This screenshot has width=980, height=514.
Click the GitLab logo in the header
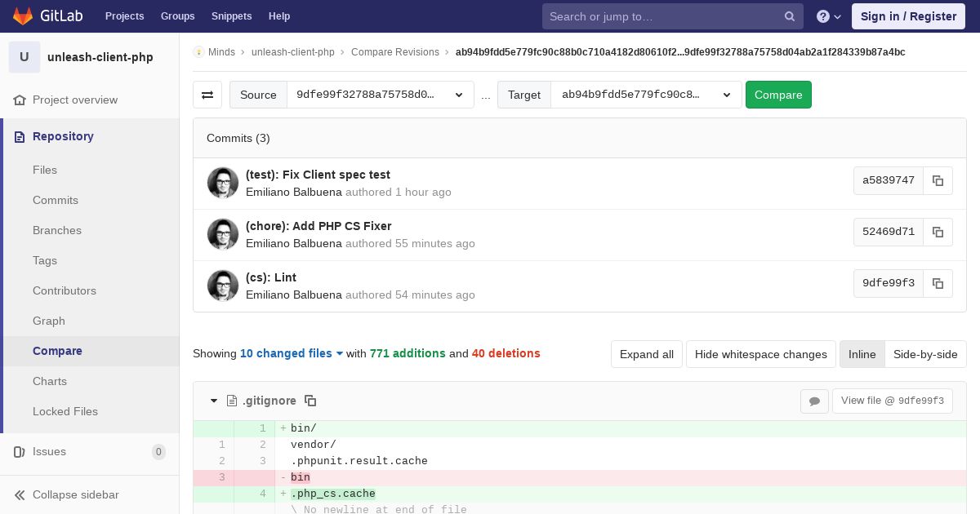tap(46, 16)
